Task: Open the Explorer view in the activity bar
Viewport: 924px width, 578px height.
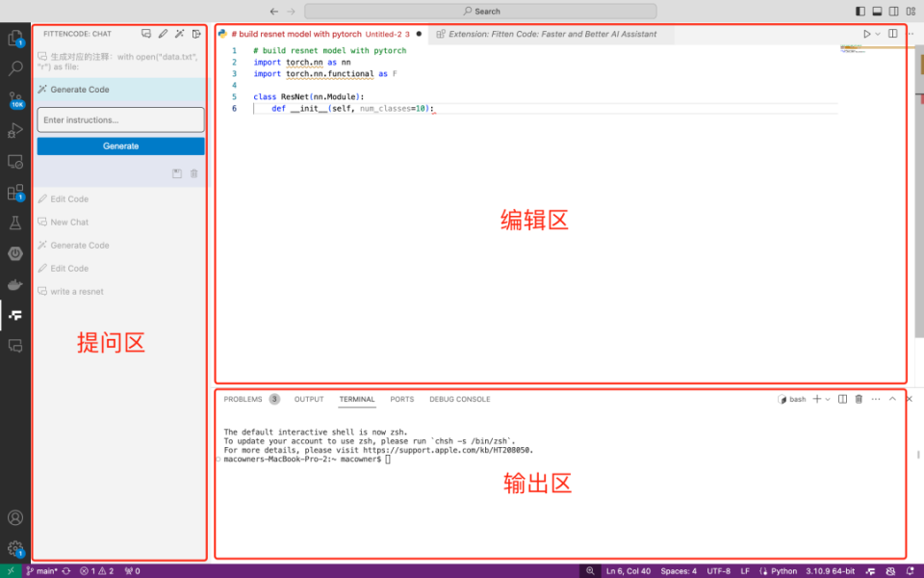Action: 15,39
